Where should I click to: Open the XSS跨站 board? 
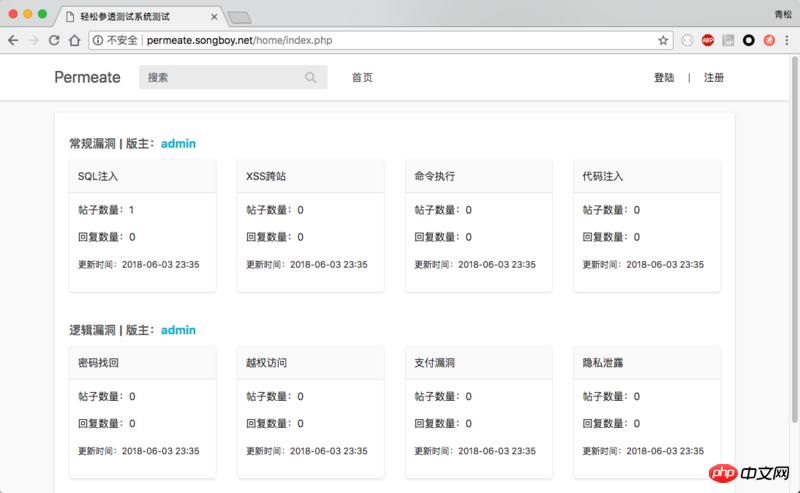268,176
